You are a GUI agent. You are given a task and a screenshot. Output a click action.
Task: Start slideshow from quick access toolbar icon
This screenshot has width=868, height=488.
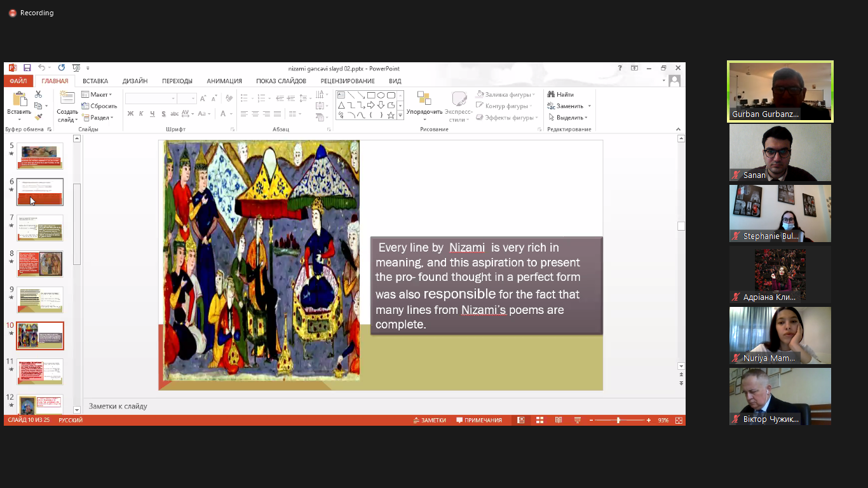click(76, 68)
